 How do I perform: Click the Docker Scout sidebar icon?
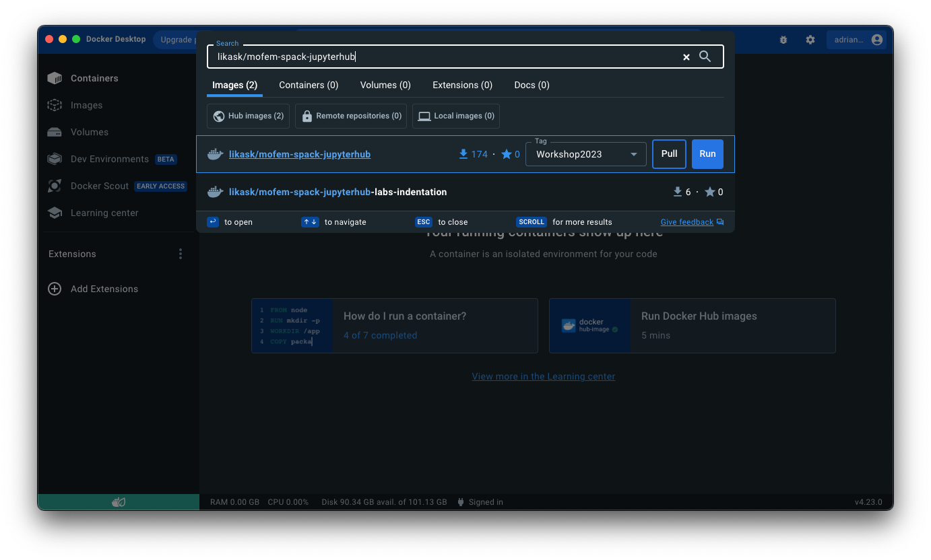click(55, 186)
